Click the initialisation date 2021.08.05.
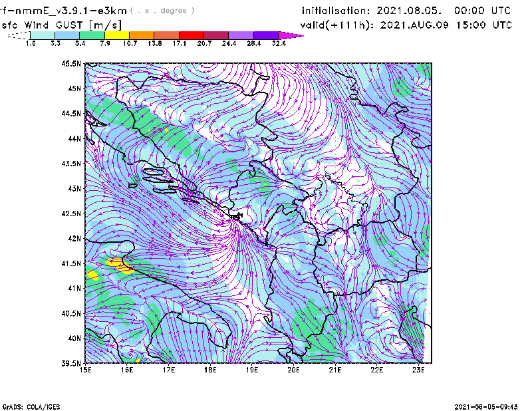The width and height of the screenshot is (532, 411). click(x=409, y=11)
